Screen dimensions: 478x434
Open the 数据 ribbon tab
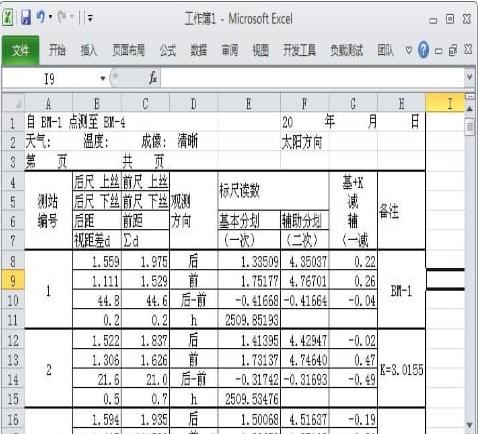[199, 51]
